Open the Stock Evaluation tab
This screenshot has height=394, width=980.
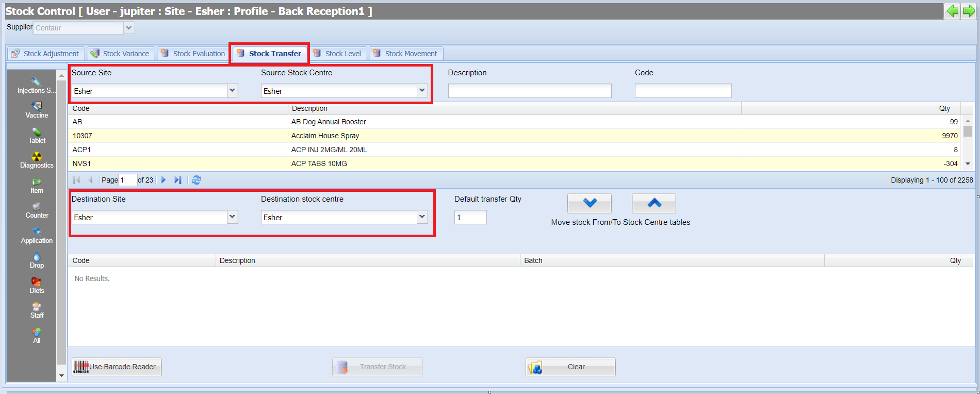pos(192,54)
